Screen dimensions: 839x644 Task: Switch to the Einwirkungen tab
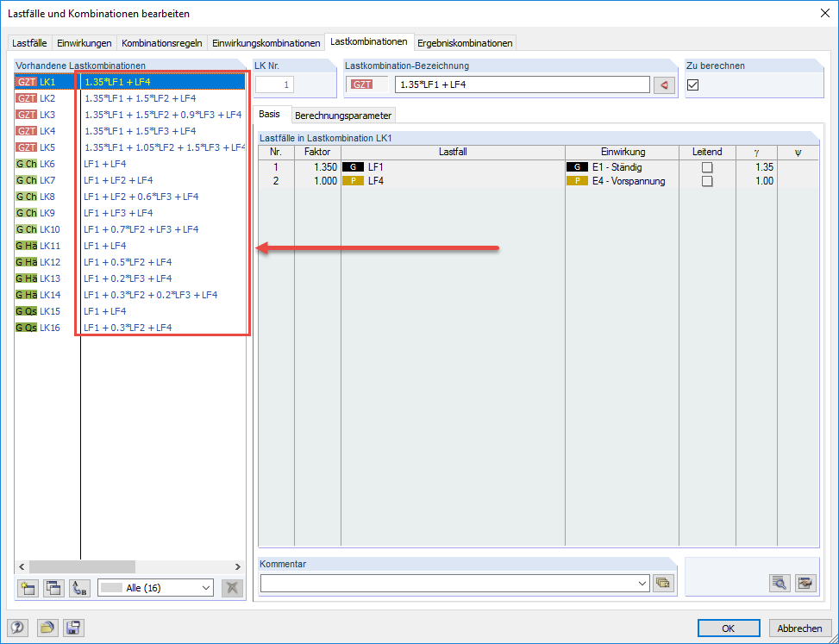tap(84, 43)
